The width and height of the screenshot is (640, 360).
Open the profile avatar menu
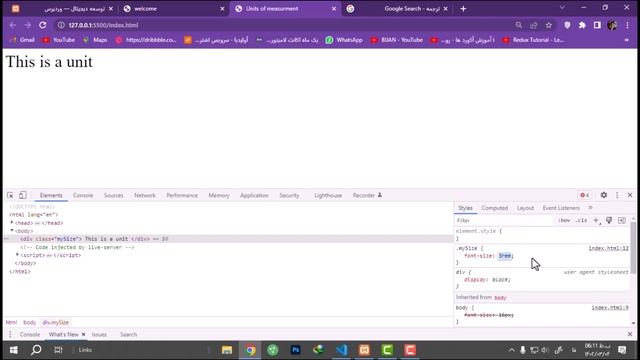[x=612, y=25]
